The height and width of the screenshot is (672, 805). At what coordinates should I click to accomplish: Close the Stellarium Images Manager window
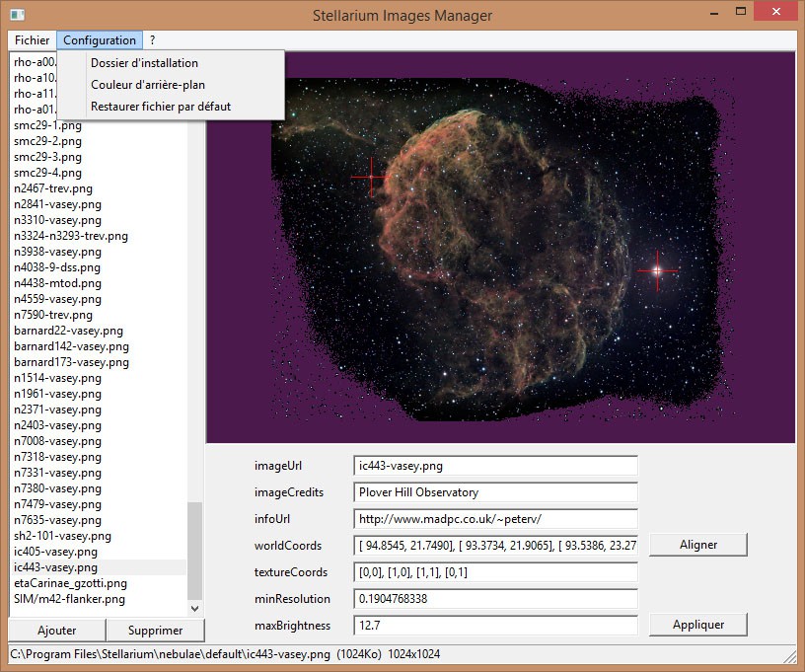(775, 11)
